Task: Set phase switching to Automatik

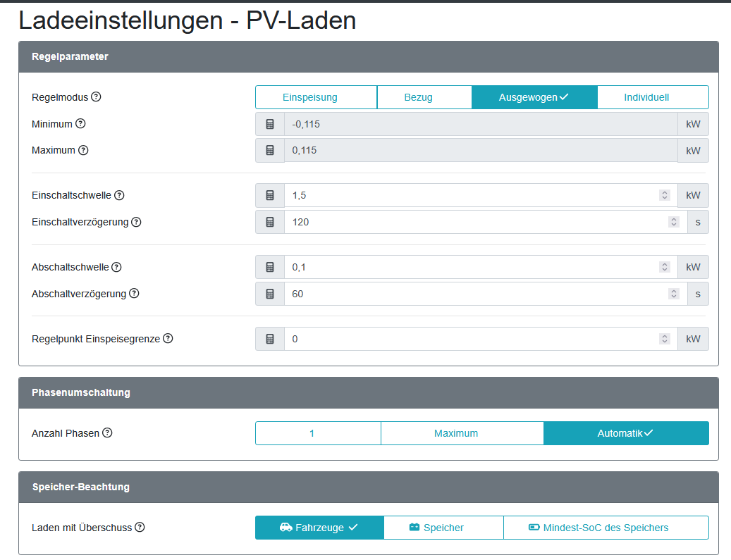Action: (x=626, y=433)
